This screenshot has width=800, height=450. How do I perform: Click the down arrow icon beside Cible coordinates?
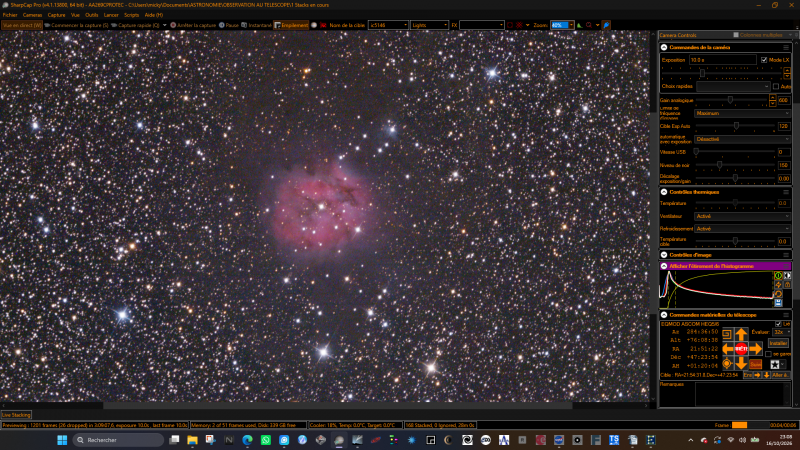766,375
